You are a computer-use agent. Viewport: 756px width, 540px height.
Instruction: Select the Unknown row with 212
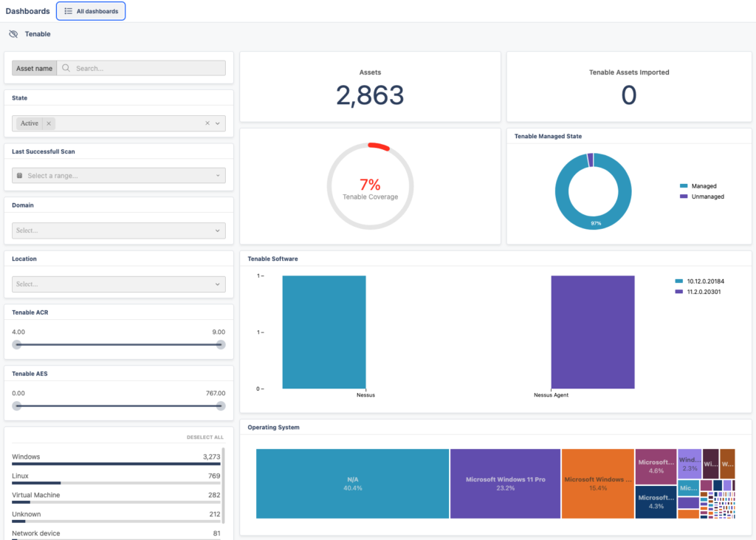point(116,516)
